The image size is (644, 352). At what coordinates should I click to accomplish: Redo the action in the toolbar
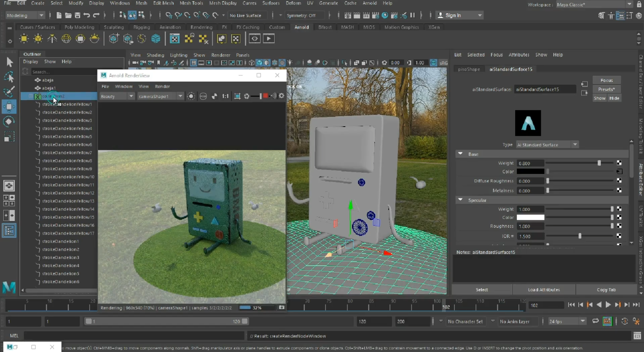click(96, 15)
